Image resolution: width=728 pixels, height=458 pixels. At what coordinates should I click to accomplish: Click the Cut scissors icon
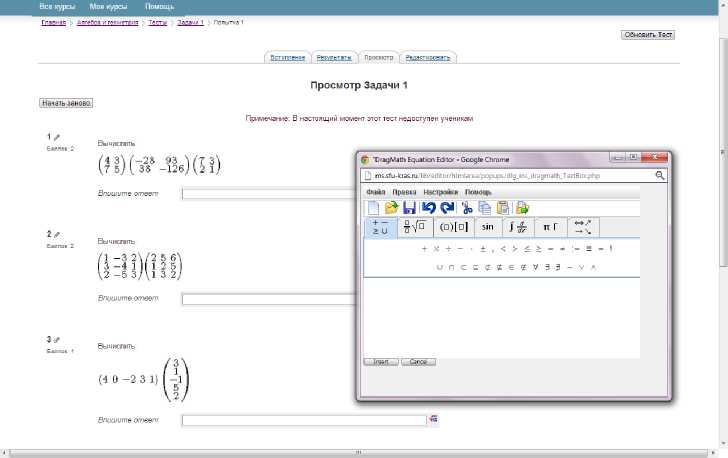[x=467, y=208]
